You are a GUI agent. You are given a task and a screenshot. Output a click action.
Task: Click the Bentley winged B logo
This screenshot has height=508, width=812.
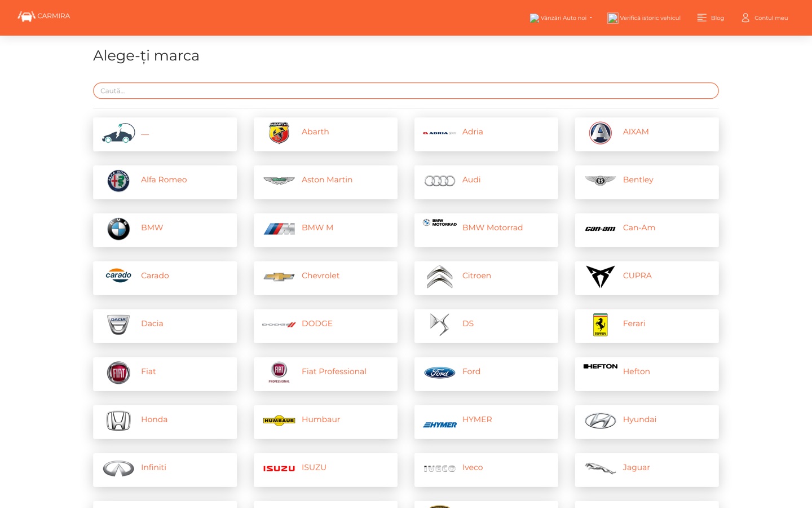(601, 181)
